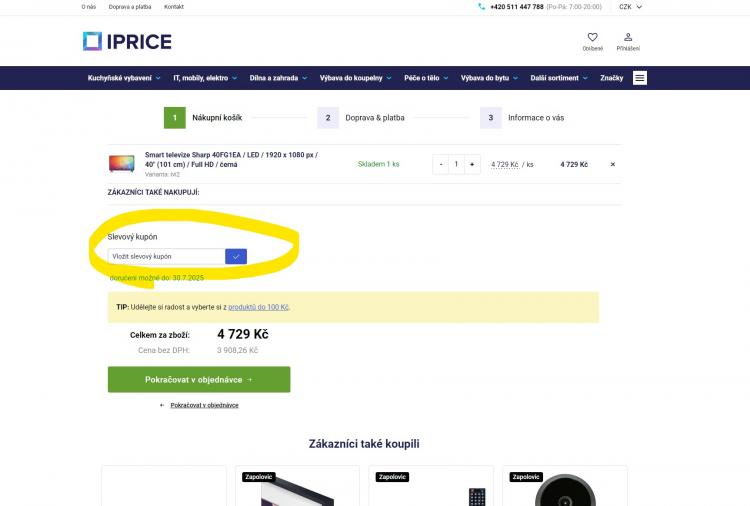Click into Vložit slevový kupón field
This screenshot has height=506, width=750.
click(x=166, y=256)
